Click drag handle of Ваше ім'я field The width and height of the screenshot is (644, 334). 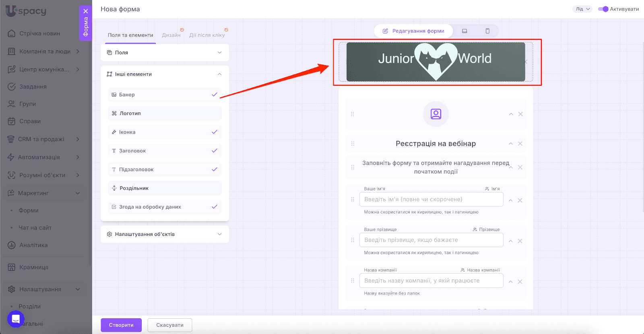pyautogui.click(x=353, y=200)
